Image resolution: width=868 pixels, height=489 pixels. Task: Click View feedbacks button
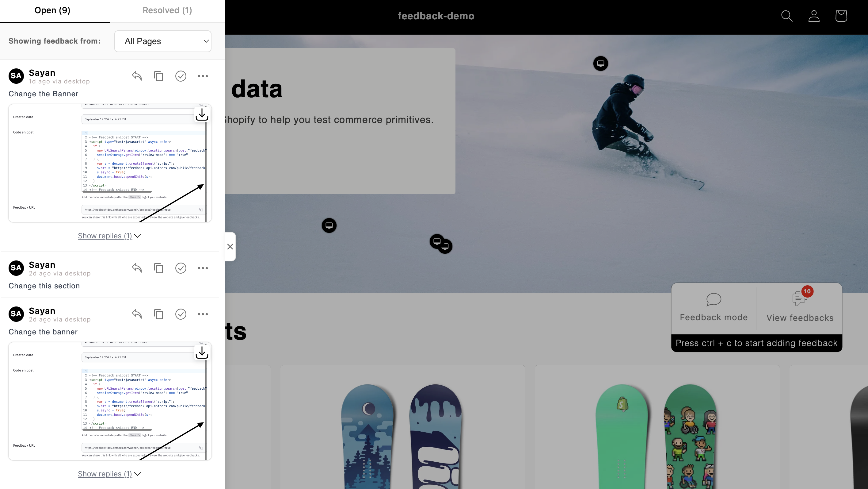pyautogui.click(x=800, y=308)
